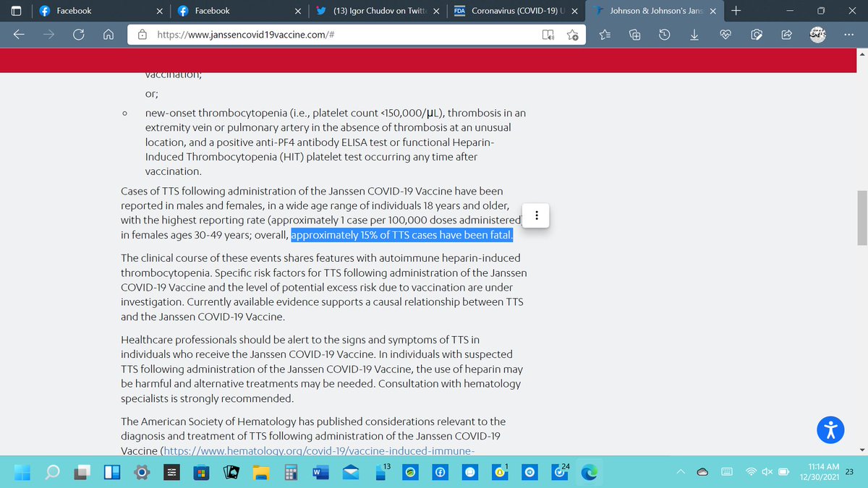
Task: Click the vertical scrollbar thumb
Action: click(861, 218)
